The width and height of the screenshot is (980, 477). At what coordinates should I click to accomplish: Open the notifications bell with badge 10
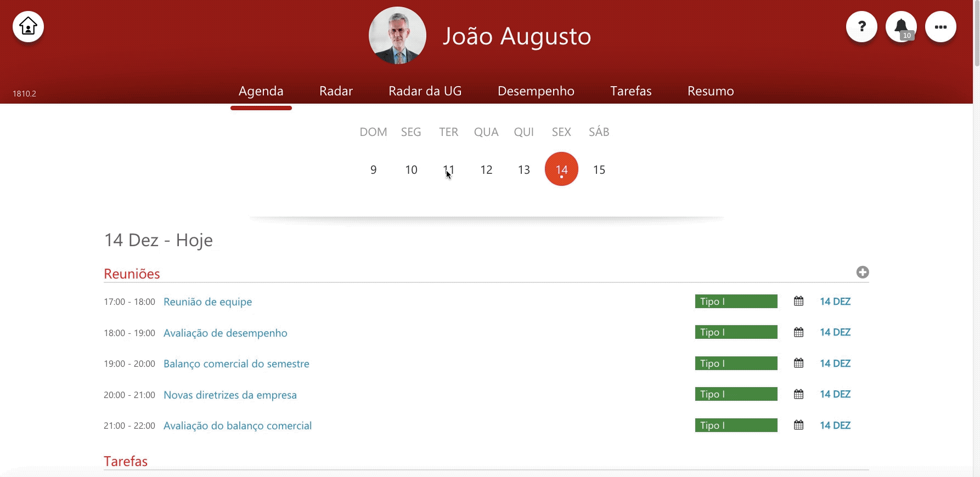901,26
